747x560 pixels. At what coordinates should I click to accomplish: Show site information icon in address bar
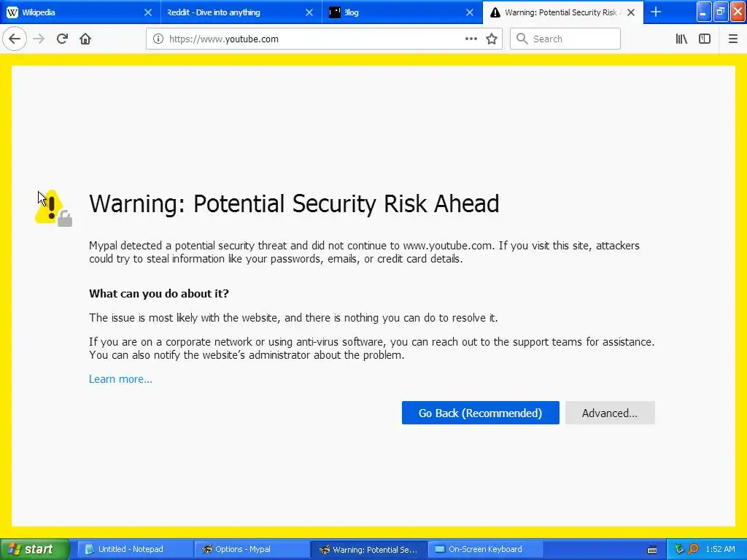coord(158,39)
